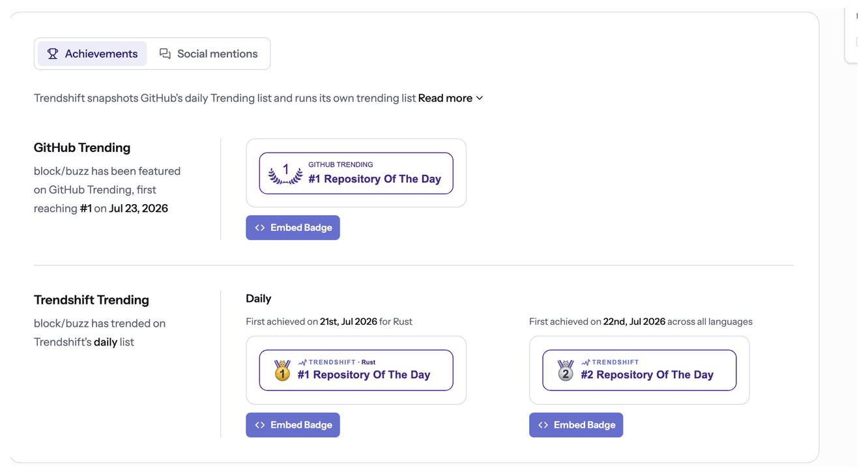868x474 pixels.
Task: Open the GitHub Trending #1 Repository badge
Action: [x=356, y=173]
